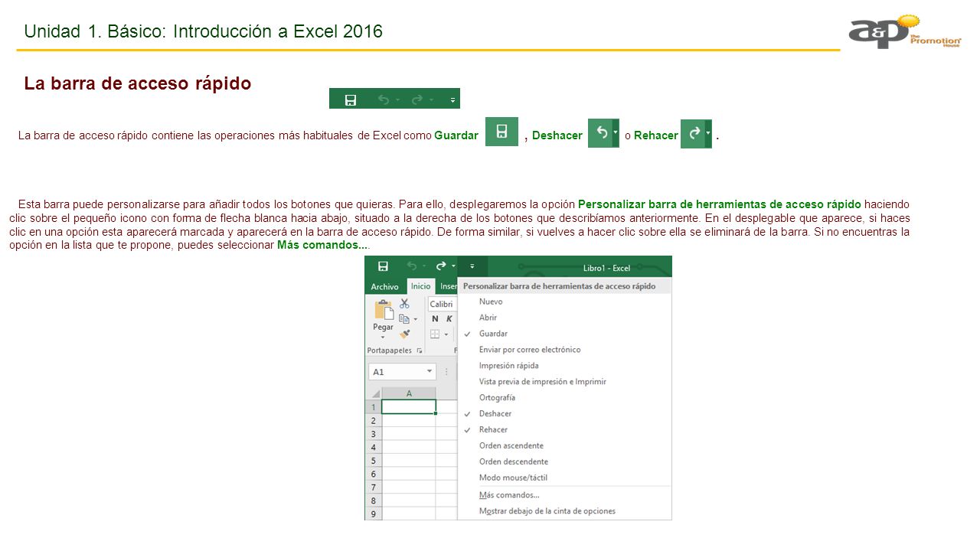Select row header 5
980x551 pixels.
(x=374, y=461)
